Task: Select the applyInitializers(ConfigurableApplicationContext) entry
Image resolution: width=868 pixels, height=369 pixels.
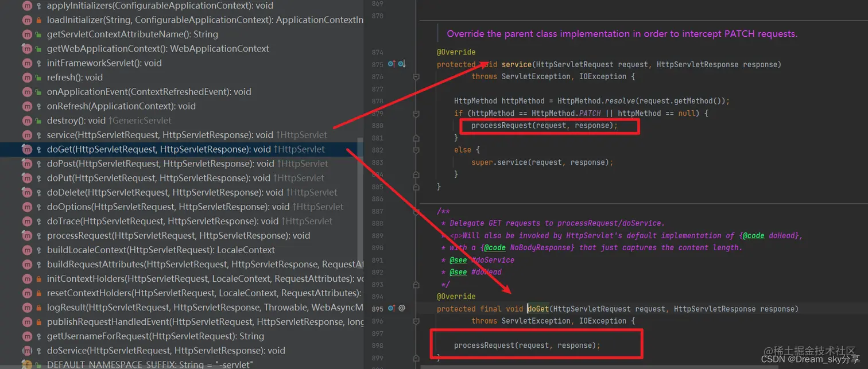Action: pos(160,6)
